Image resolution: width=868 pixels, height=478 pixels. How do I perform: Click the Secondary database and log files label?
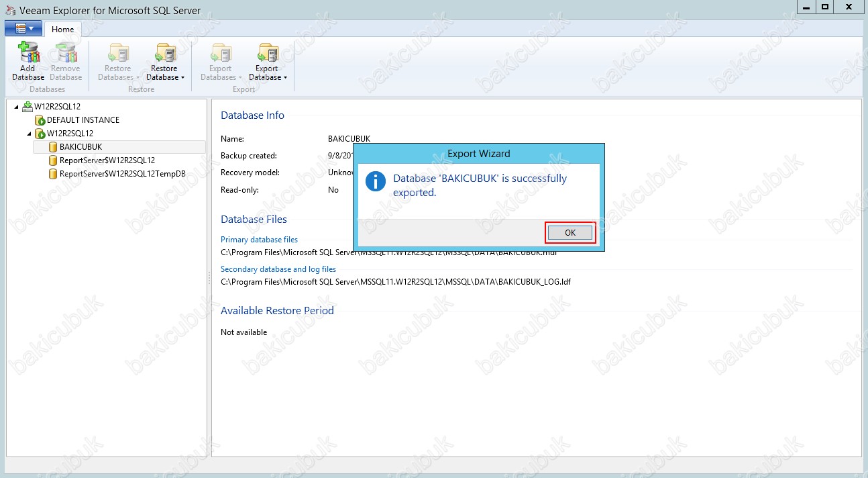(x=278, y=269)
